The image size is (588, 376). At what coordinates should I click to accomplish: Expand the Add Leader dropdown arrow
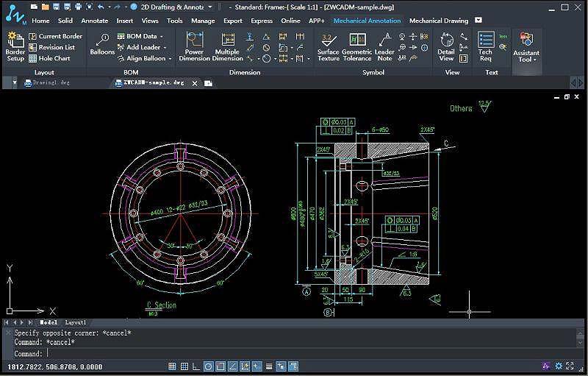[165, 48]
